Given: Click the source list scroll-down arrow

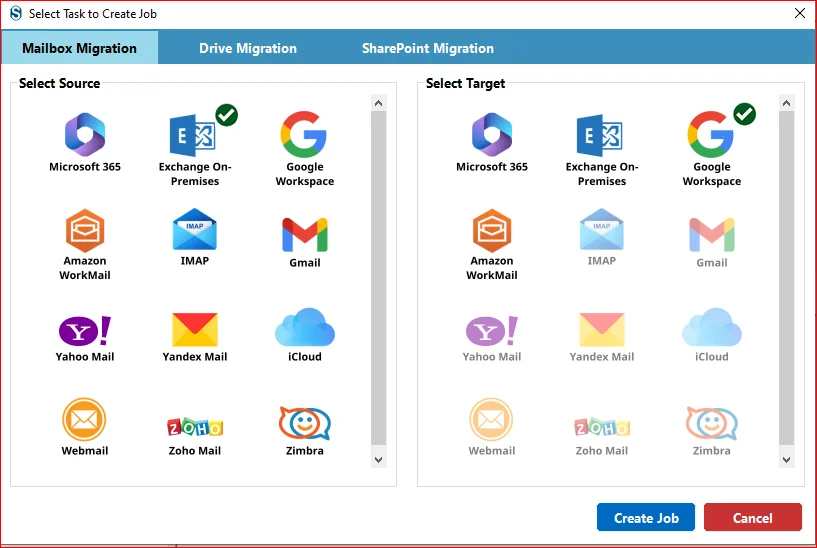Looking at the screenshot, I should tap(378, 460).
